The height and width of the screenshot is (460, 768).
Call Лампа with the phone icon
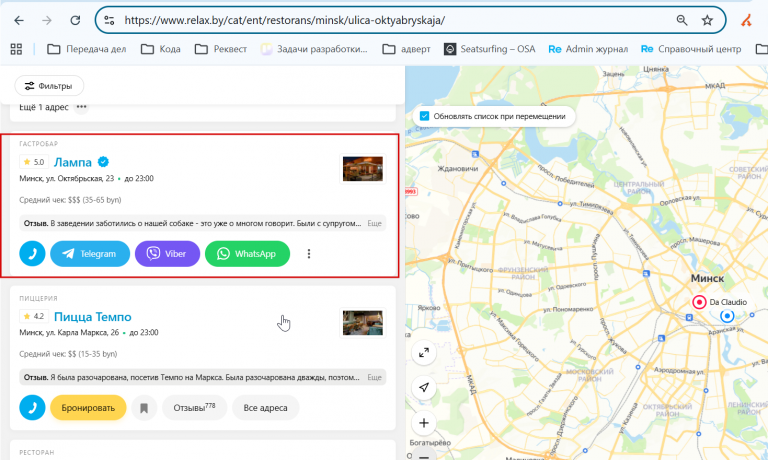[32, 254]
